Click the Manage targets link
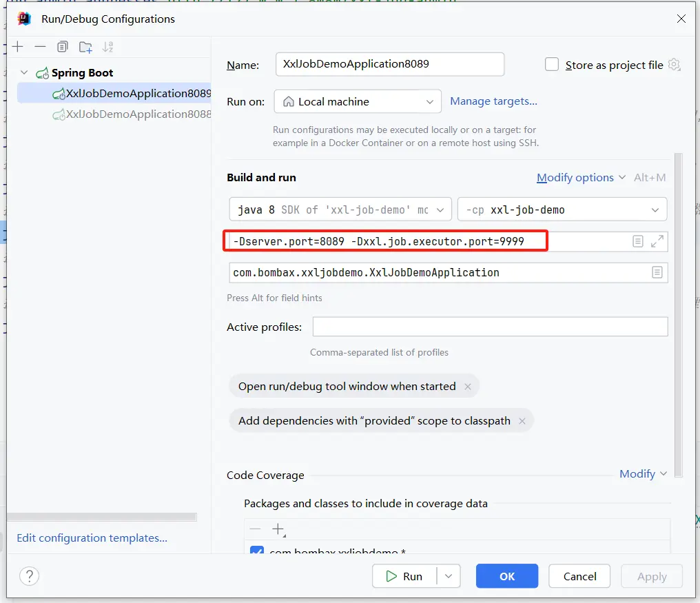Screen dimensions: 700x603 point(493,101)
